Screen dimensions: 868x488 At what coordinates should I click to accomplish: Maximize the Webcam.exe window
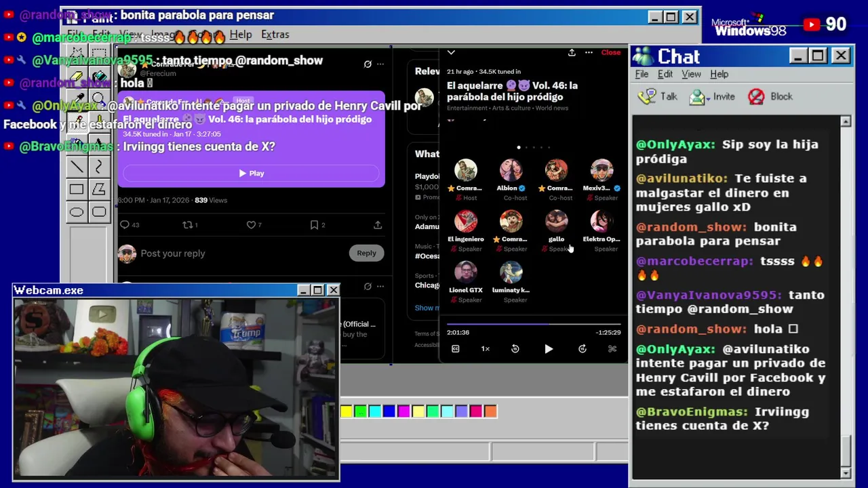pos(317,290)
